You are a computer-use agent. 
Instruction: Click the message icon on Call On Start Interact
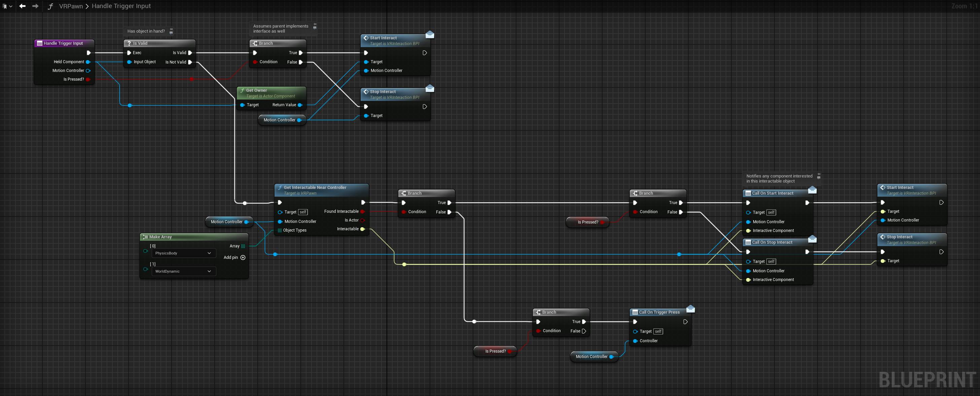click(812, 190)
